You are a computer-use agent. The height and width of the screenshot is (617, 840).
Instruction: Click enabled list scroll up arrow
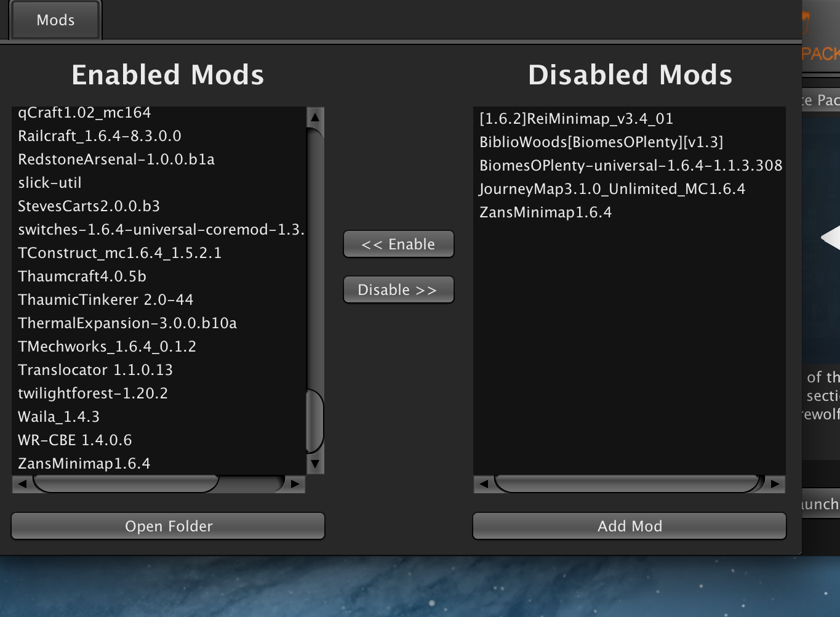tap(315, 117)
